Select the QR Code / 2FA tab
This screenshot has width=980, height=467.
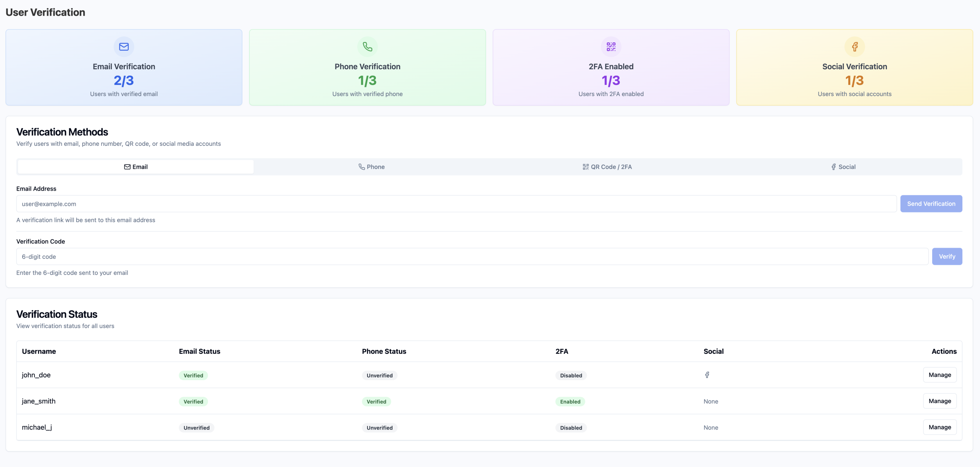(x=607, y=167)
